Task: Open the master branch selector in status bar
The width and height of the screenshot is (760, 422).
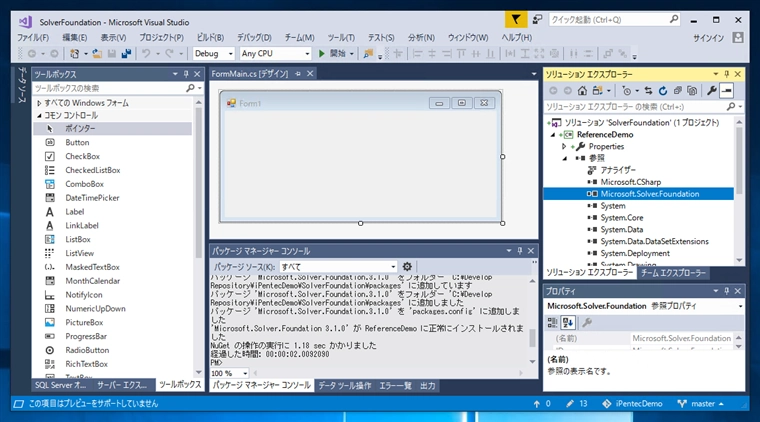Action: click(701, 404)
